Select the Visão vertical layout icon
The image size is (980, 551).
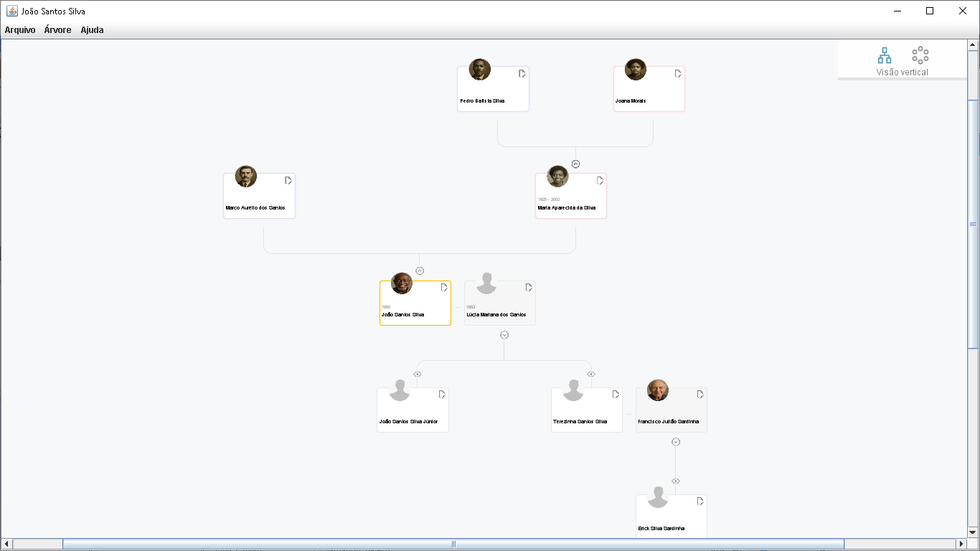tap(884, 55)
